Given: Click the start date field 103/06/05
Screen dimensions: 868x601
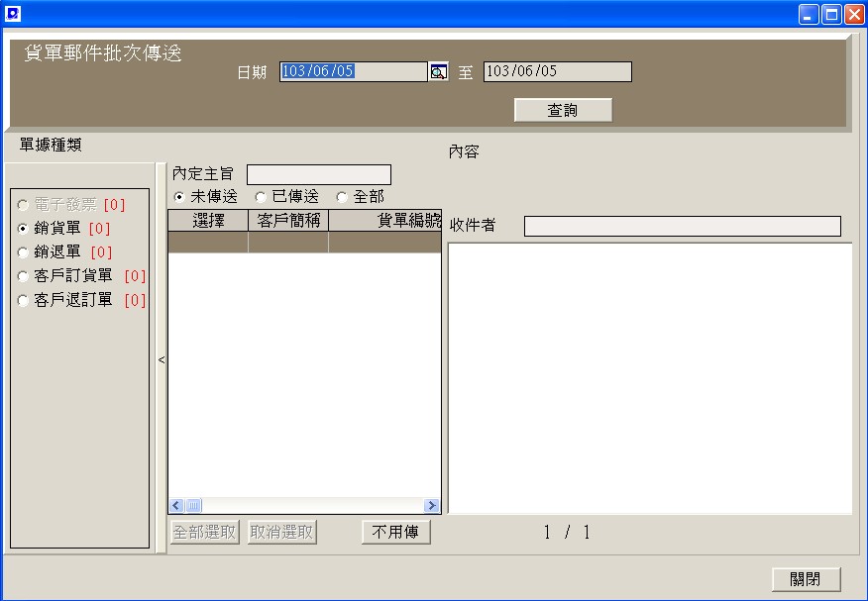Looking at the screenshot, I should (353, 72).
